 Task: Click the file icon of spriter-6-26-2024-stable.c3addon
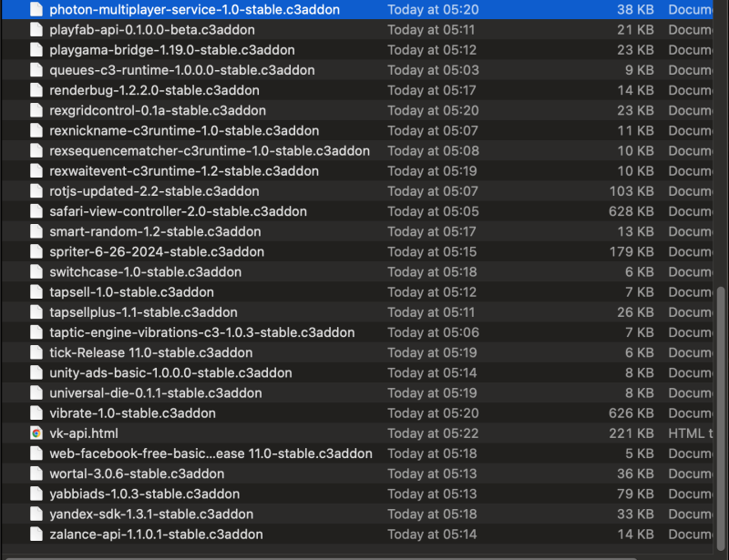[x=36, y=252]
